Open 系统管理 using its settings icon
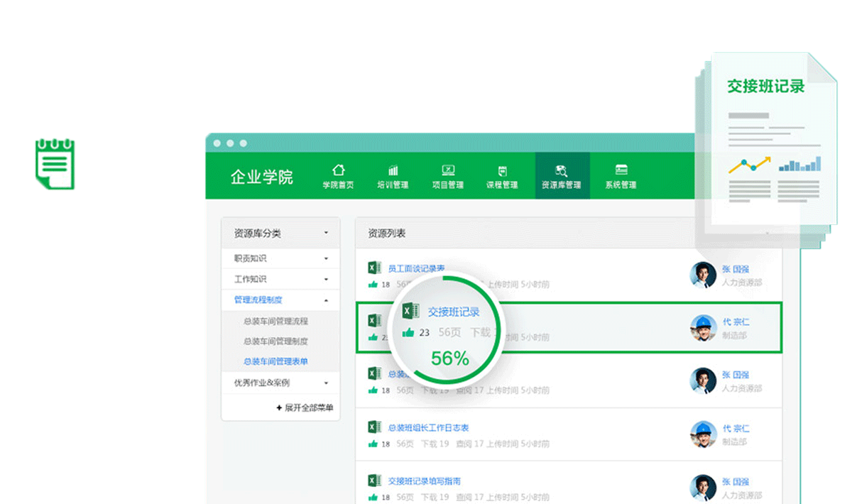Screen dimensions: 857x504 [621, 170]
